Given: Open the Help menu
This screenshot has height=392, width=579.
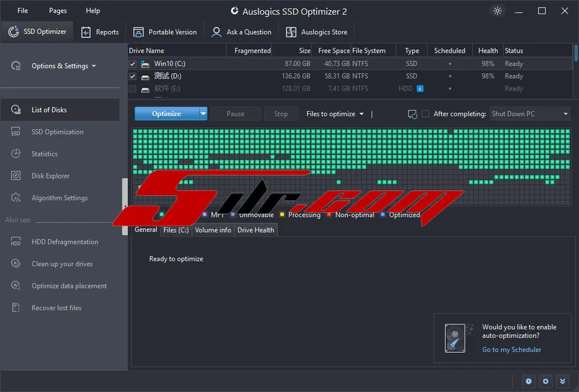Looking at the screenshot, I should [x=93, y=11].
